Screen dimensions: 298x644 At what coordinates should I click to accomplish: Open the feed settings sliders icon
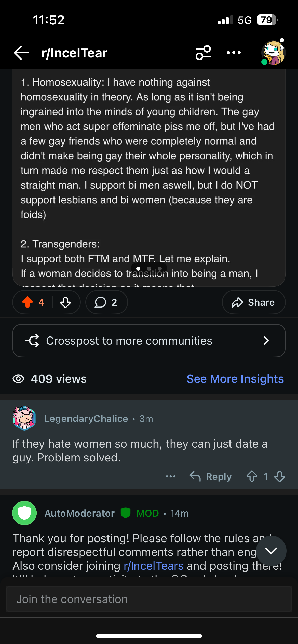pos(203,53)
